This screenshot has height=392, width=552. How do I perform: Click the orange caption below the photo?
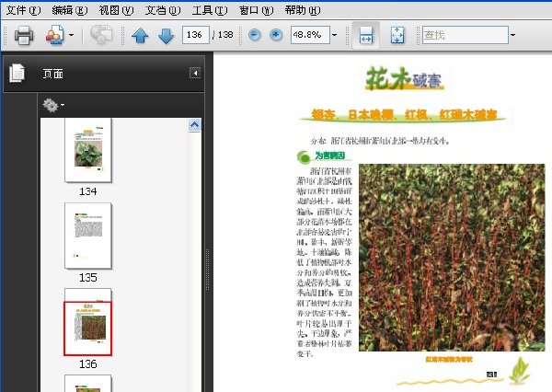[x=449, y=359]
